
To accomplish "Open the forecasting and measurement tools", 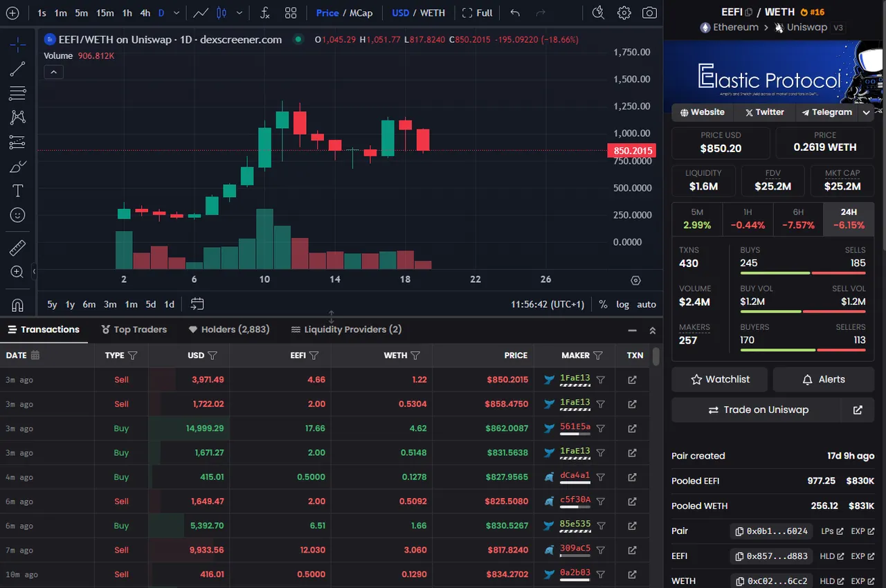I will (x=17, y=142).
